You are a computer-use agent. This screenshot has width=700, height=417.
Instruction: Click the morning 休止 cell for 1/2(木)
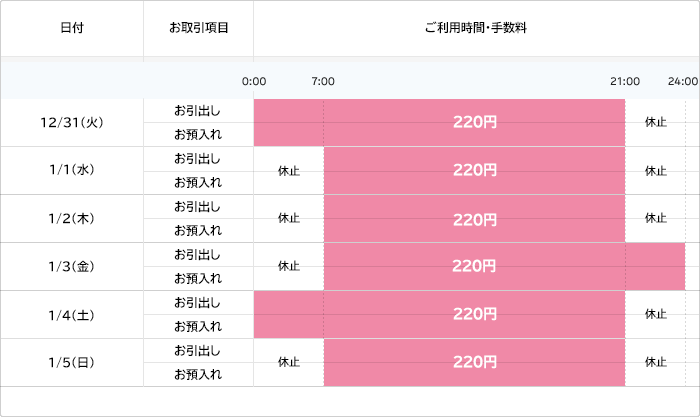(x=289, y=219)
